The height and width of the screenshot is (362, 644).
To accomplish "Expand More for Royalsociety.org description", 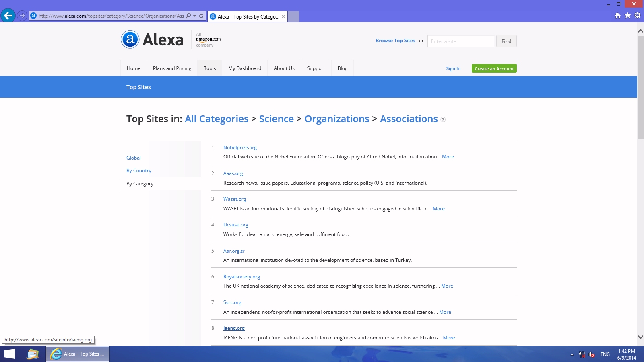I will click(447, 286).
